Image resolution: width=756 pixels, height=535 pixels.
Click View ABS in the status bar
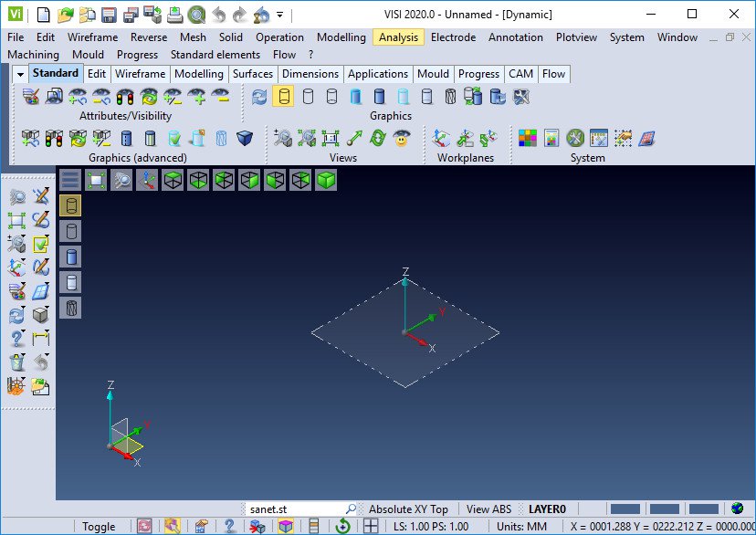click(488, 509)
